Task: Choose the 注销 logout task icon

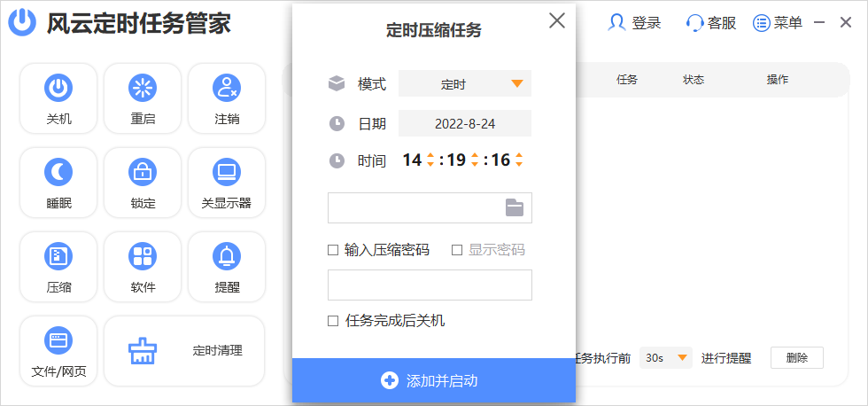Action: [x=227, y=88]
